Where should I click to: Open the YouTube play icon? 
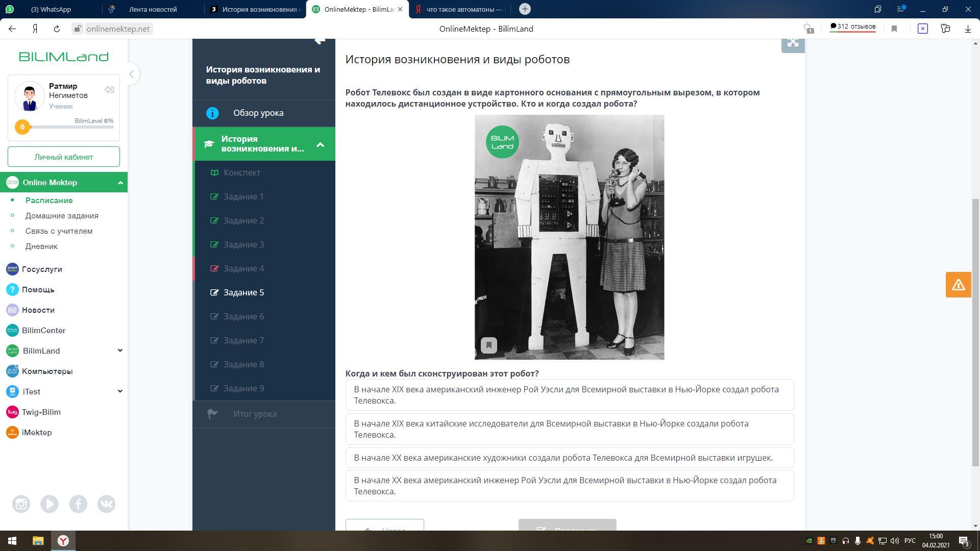coord(50,504)
